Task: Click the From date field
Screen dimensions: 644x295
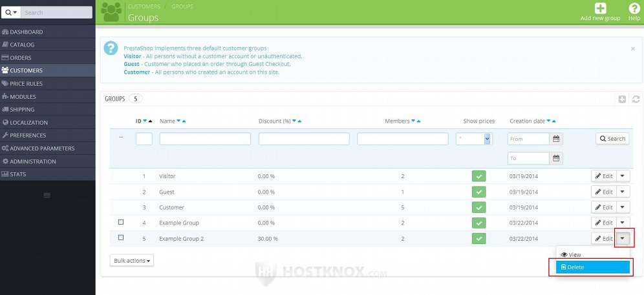Action: [529, 139]
